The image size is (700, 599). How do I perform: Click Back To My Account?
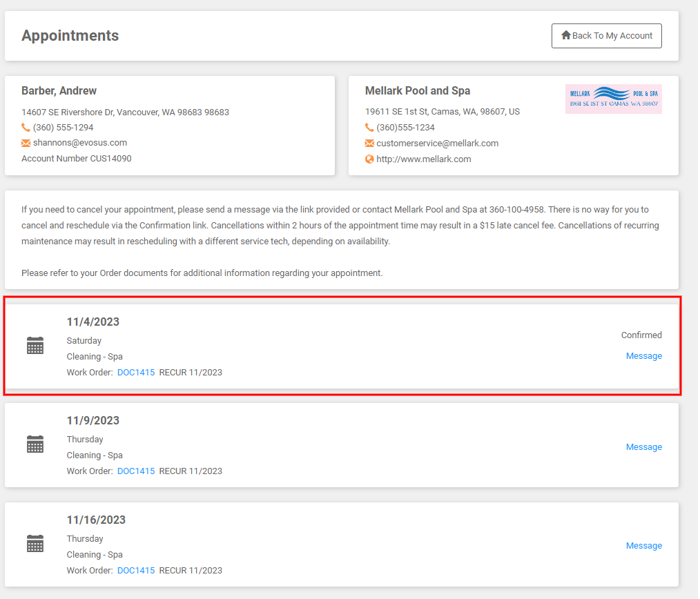[x=606, y=35]
